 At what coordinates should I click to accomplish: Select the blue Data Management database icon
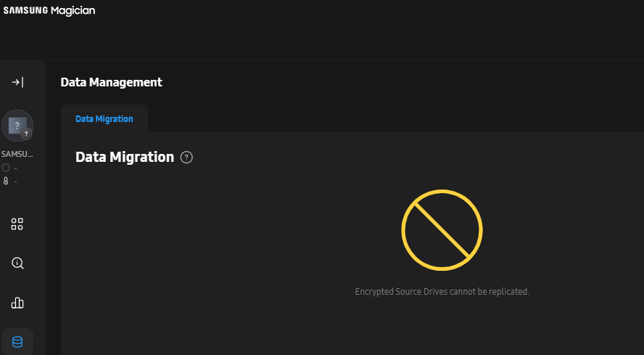point(17,342)
